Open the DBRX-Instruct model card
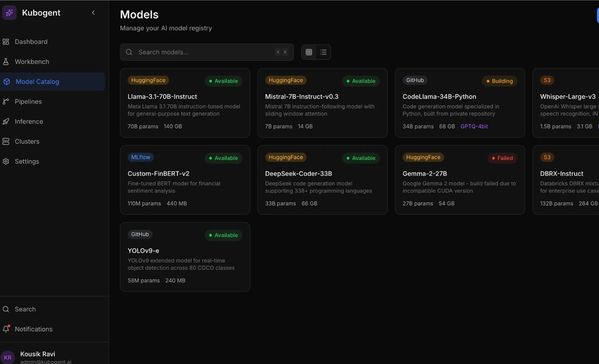 point(566,180)
